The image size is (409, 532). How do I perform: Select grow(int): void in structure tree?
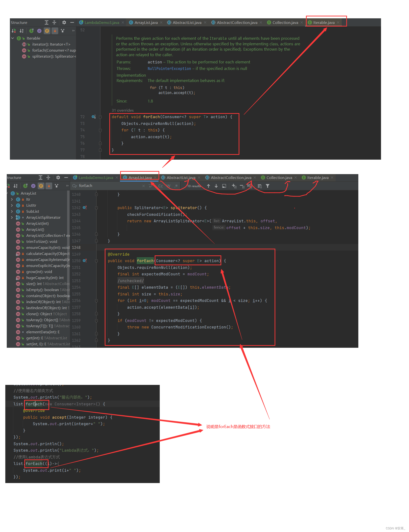pos(34,272)
